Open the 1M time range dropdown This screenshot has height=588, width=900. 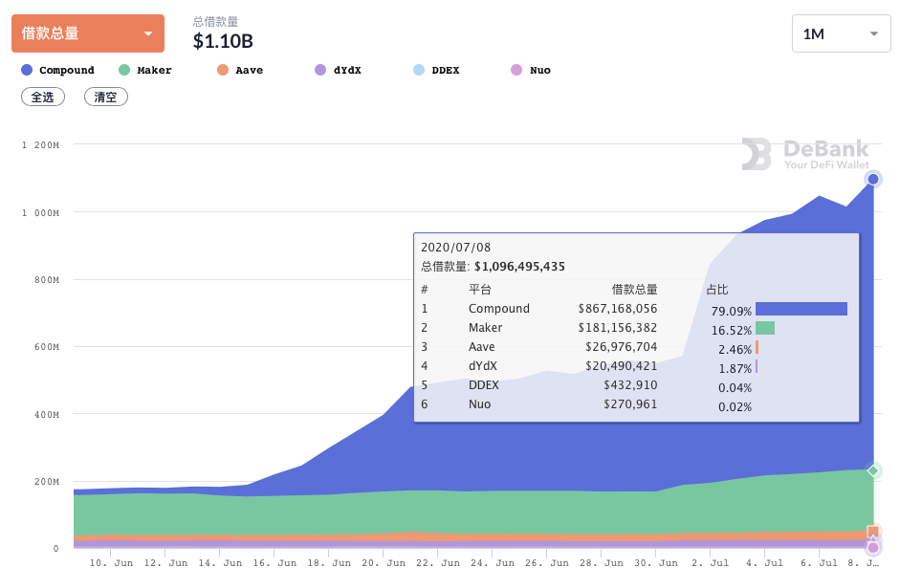click(840, 33)
